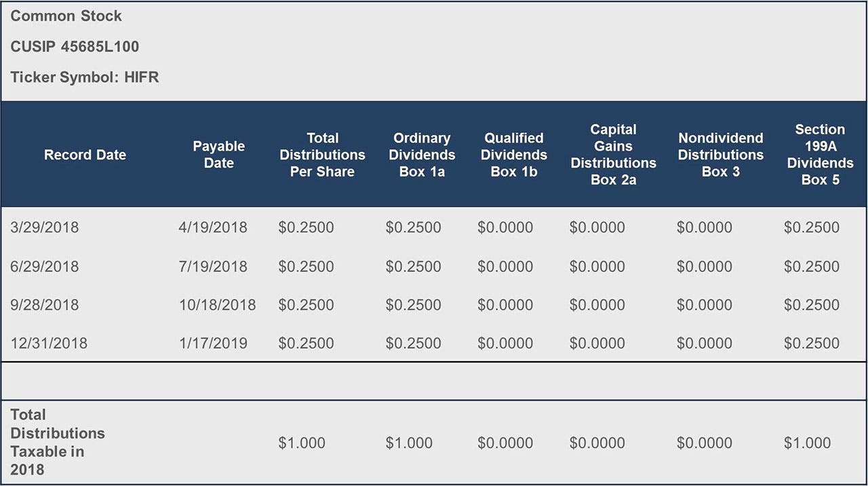Click the Payable Date column header
Viewport: 868px width, 486px height.
pyautogui.click(x=218, y=155)
